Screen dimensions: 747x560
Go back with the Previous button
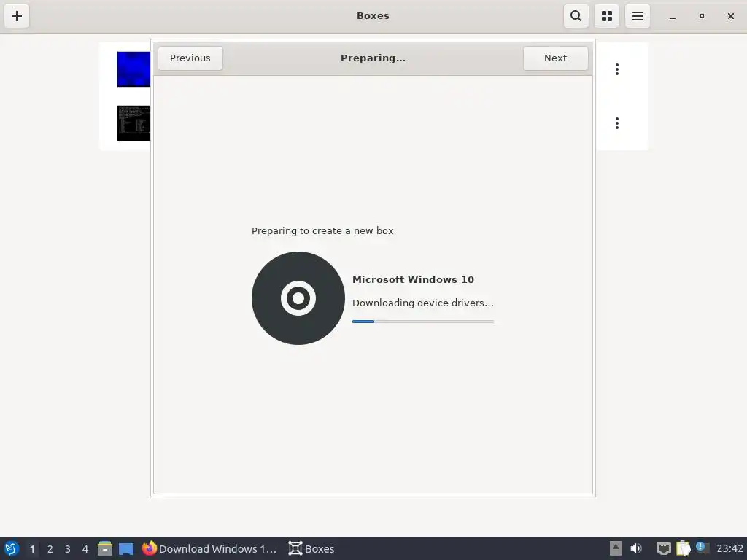[x=190, y=58]
